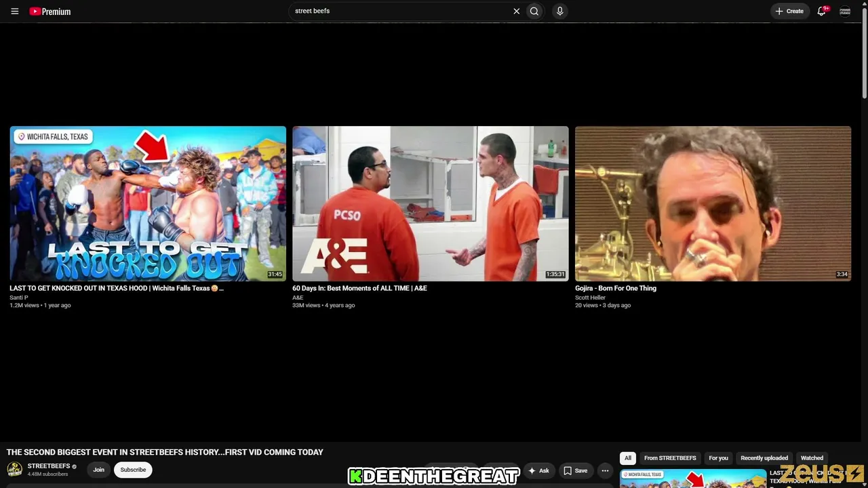Image resolution: width=868 pixels, height=488 pixels.
Task: Subscribe to STREETBEEFS
Action: pos(133,470)
